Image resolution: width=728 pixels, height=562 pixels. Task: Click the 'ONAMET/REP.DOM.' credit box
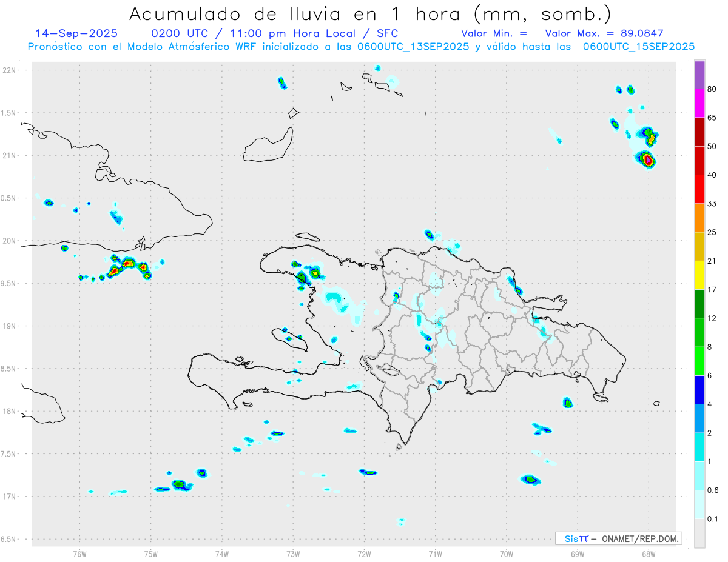[x=619, y=538]
